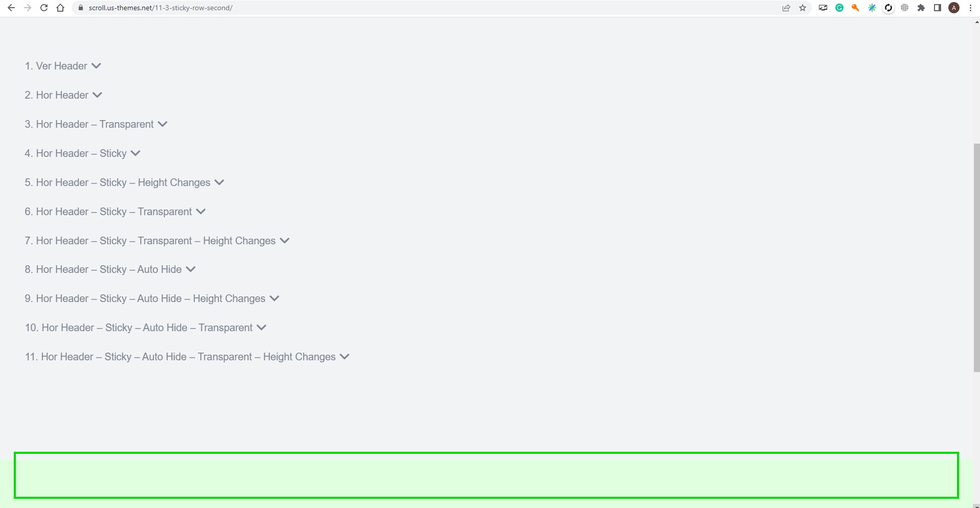Expand '8. Hor Header – Sticky – Auto Hide' chevron
Viewport: 980px width, 508px height.
click(191, 269)
